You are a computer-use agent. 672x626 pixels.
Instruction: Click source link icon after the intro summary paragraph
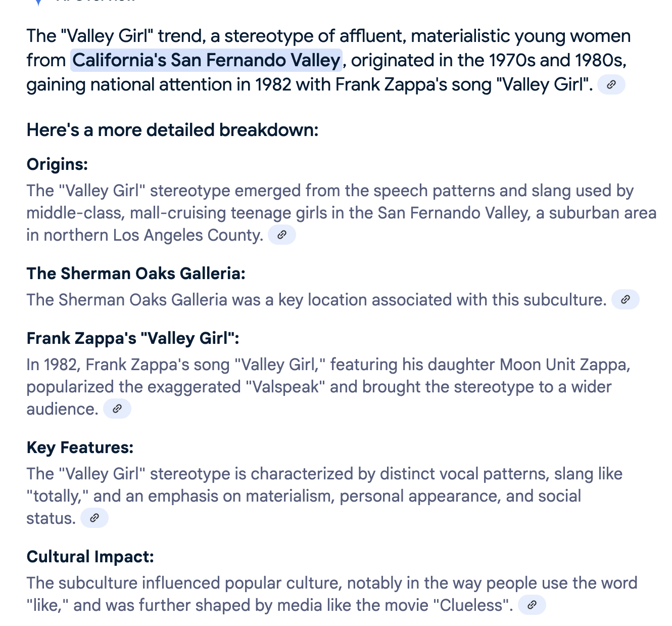point(611,84)
